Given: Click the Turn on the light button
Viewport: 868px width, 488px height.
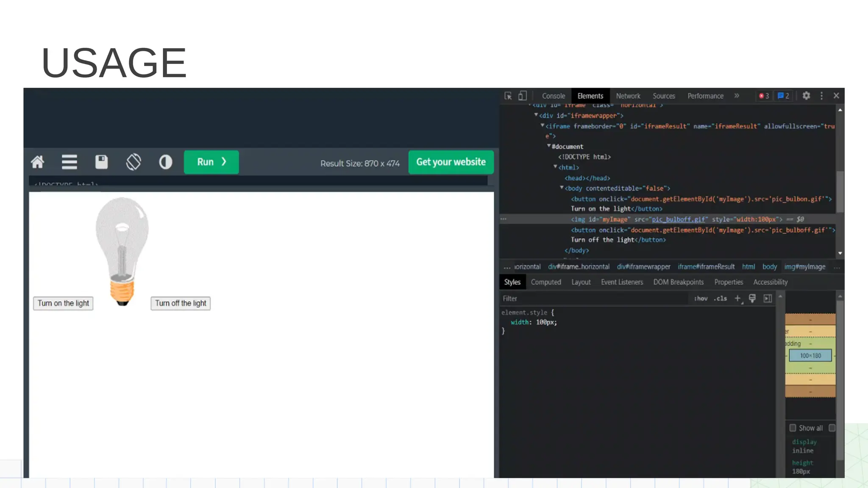Looking at the screenshot, I should 63,303.
